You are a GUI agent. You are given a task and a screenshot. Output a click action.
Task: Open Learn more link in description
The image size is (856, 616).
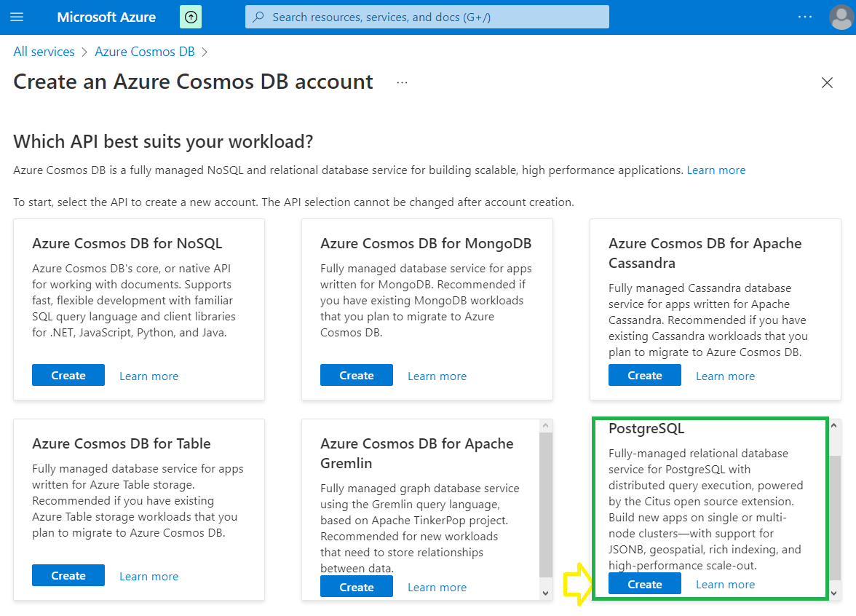pyautogui.click(x=716, y=170)
